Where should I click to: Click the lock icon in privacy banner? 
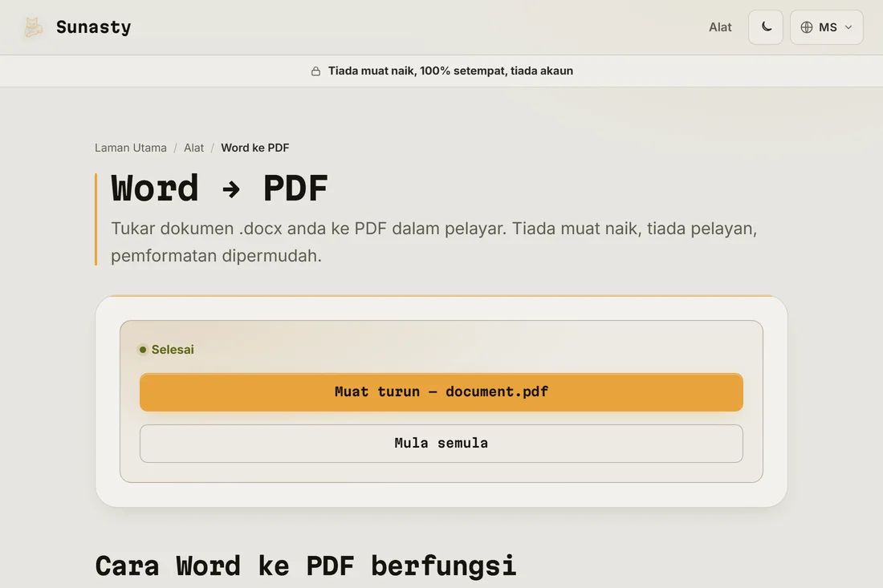coord(316,71)
